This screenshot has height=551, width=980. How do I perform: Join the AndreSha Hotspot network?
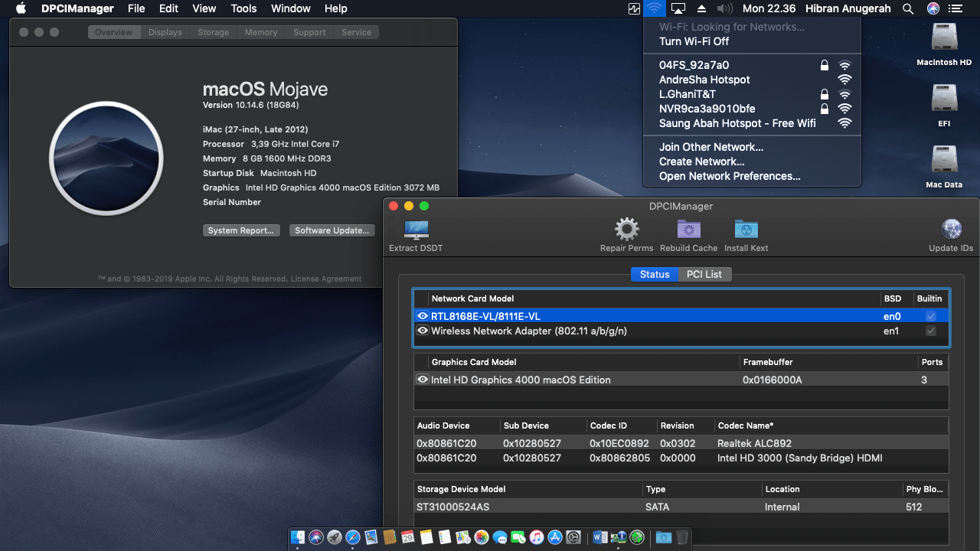752,80
